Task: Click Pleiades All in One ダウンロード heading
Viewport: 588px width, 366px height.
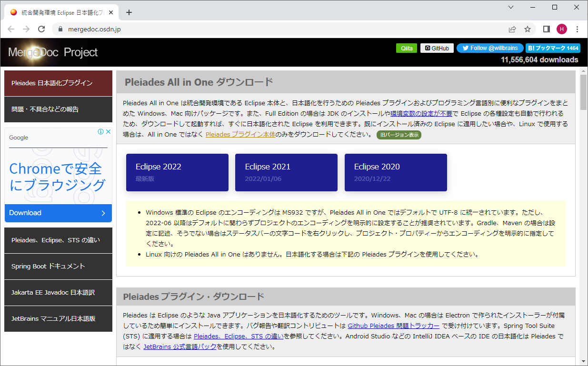Action: pos(199,82)
